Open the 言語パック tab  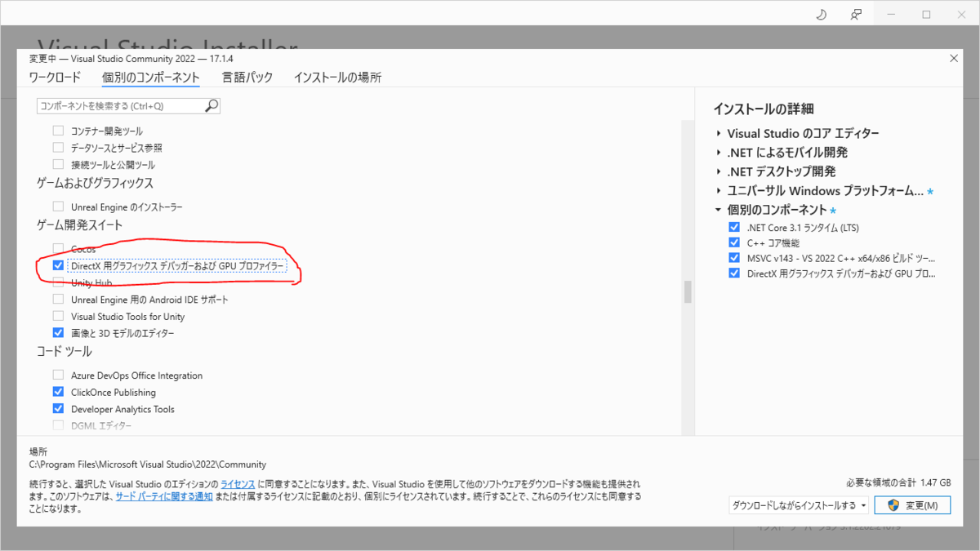[247, 77]
